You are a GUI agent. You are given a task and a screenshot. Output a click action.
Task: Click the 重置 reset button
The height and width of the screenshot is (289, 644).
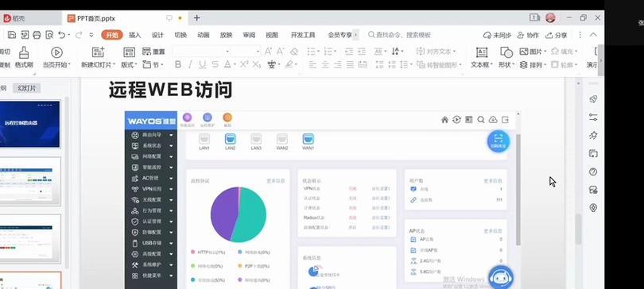[x=153, y=52]
